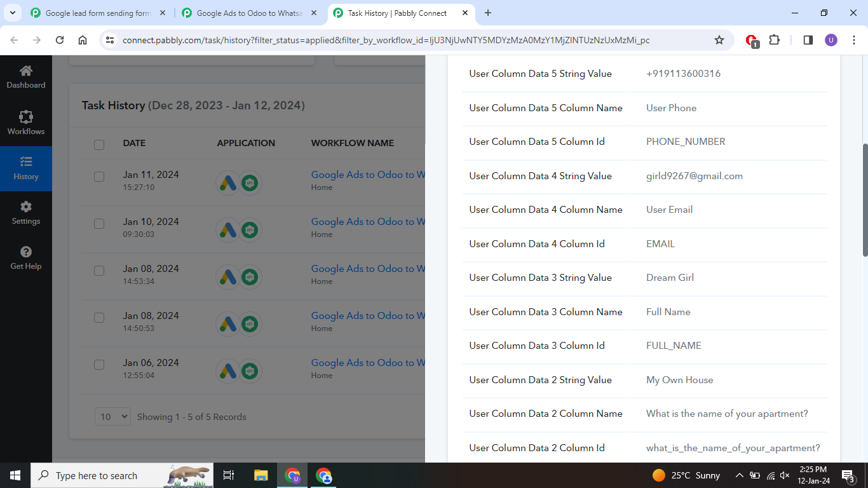Close the Task History browser tab
The image size is (868, 488).
tap(465, 13)
